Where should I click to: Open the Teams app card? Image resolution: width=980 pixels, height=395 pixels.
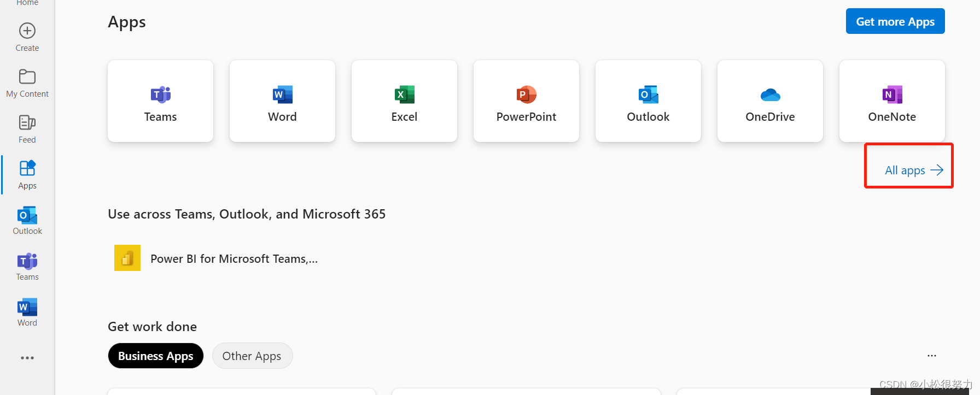160,101
